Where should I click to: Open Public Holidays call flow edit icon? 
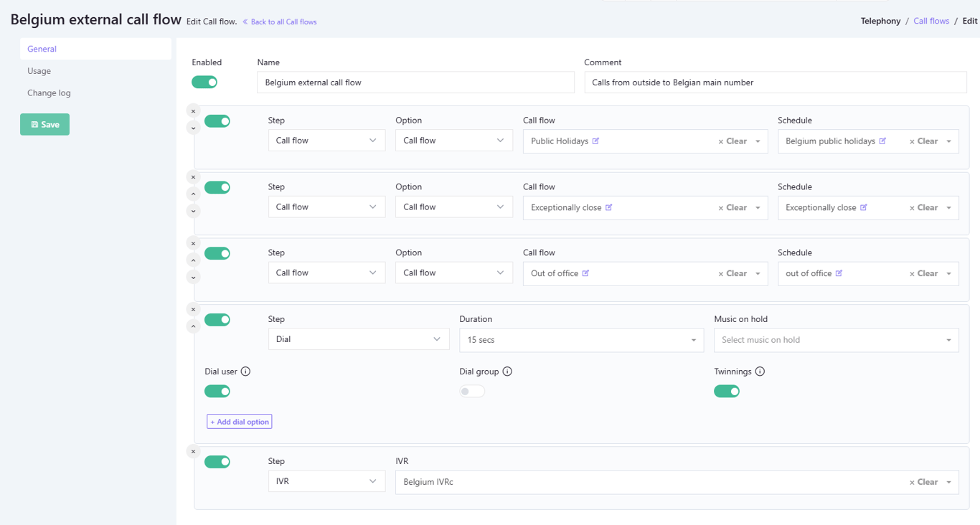coord(595,141)
